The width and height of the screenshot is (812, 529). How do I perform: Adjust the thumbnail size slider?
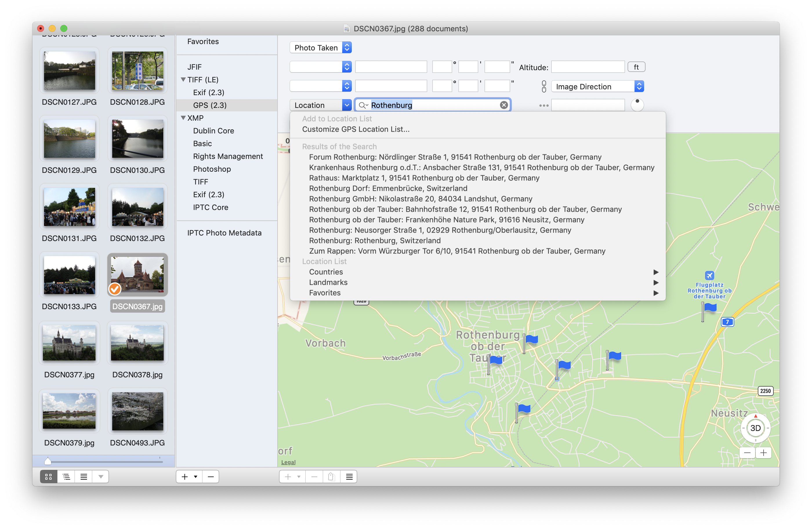click(x=48, y=461)
